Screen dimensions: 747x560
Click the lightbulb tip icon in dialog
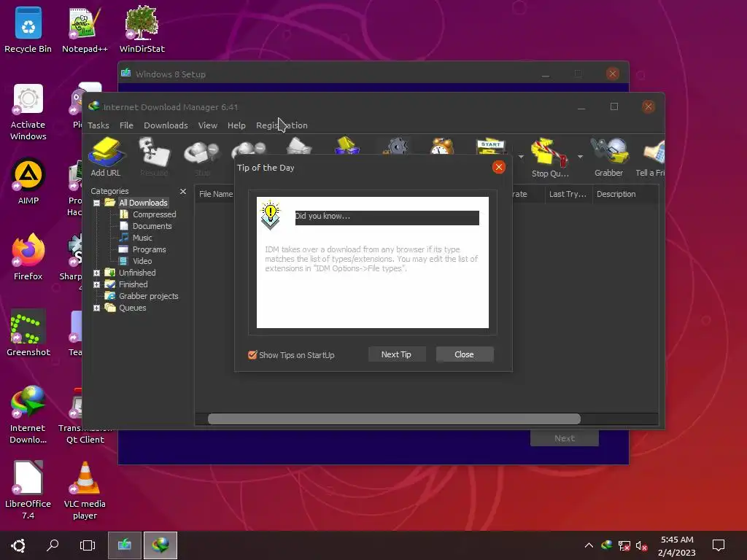270,215
